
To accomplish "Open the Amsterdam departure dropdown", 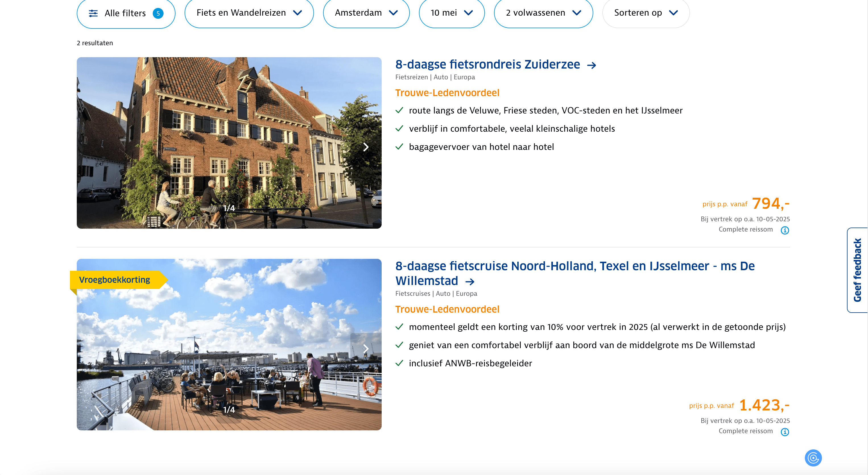I will (x=366, y=13).
